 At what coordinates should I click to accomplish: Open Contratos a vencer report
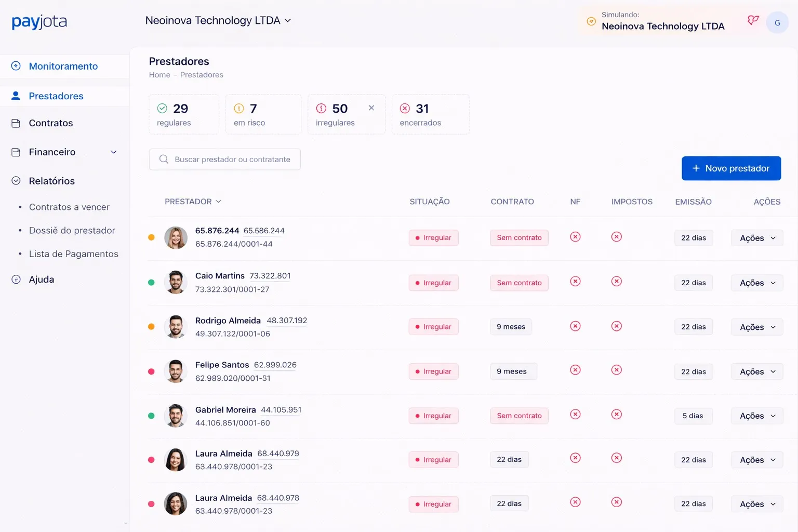coord(69,207)
